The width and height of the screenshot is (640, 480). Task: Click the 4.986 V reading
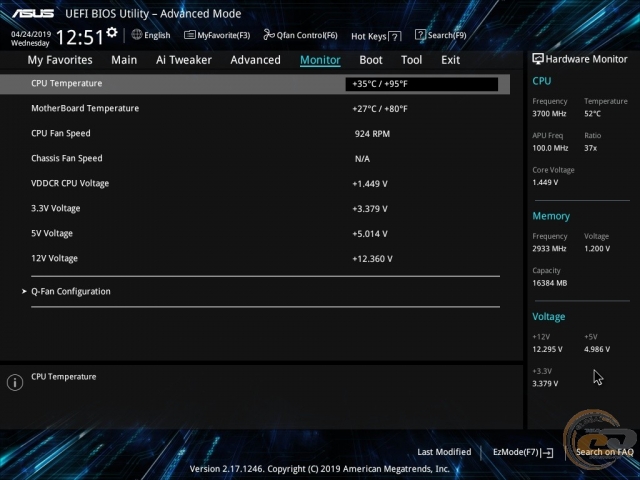point(597,349)
